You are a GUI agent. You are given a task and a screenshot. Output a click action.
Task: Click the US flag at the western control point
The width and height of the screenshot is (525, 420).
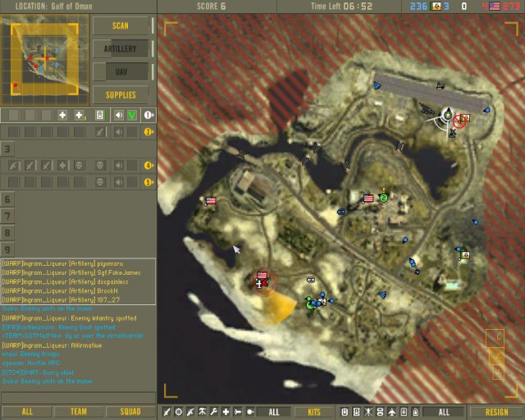point(211,200)
